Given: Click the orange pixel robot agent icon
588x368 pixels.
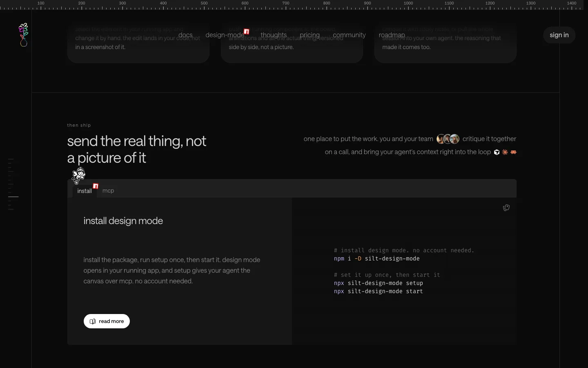Looking at the screenshot, I should [514, 152].
